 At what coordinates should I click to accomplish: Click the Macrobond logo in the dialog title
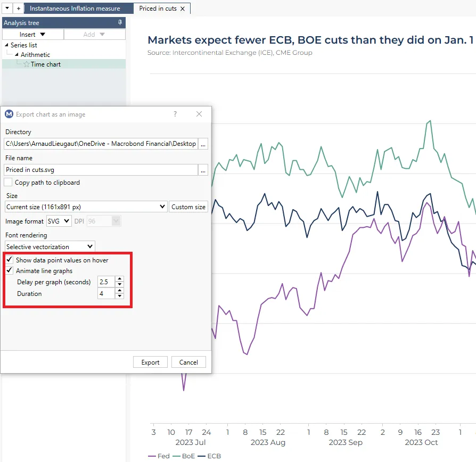coord(9,114)
